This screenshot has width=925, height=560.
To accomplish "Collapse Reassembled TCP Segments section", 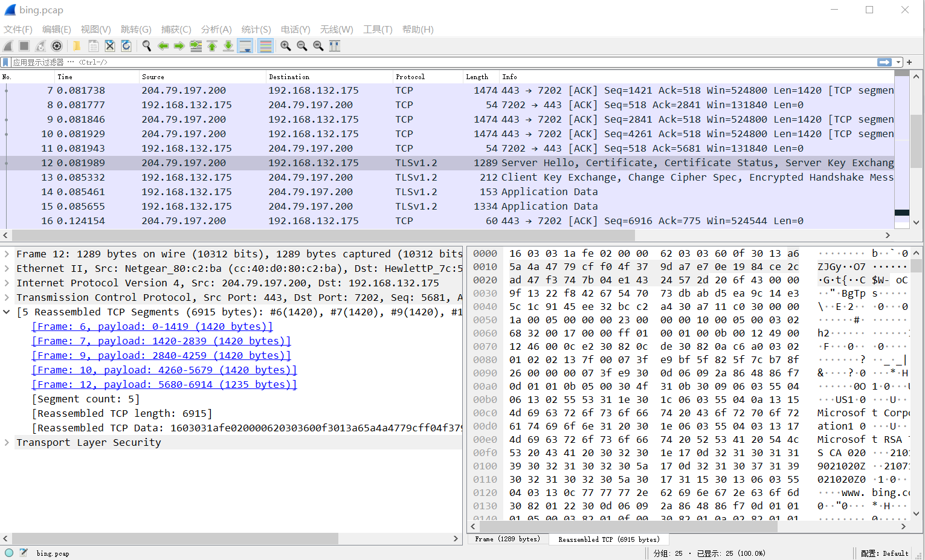I will 7,312.
